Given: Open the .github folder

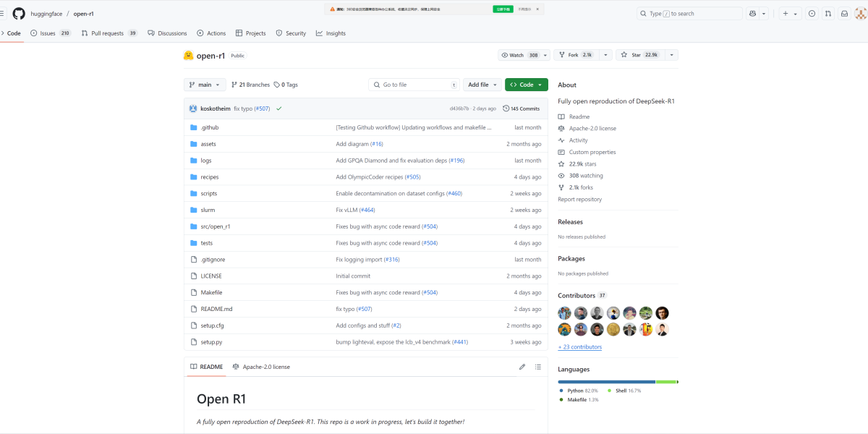Looking at the screenshot, I should 210,127.
